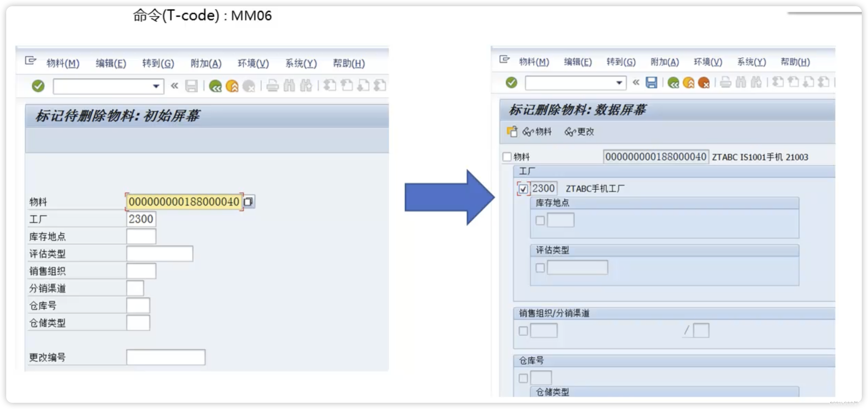The width and height of the screenshot is (868, 409).
Task: Click material number field in right window
Action: (x=655, y=157)
